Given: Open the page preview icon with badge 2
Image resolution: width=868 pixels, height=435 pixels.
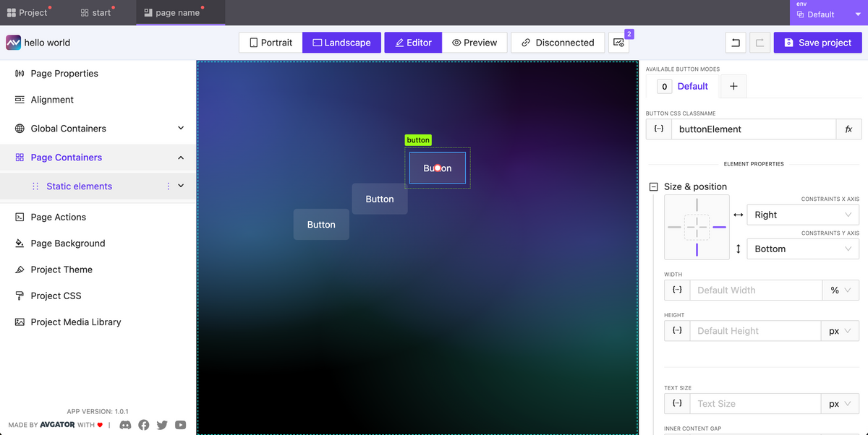Looking at the screenshot, I should pos(618,43).
